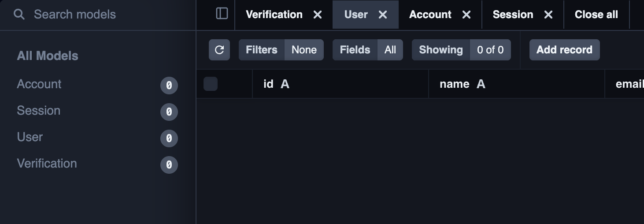This screenshot has width=644, height=224.
Task: Close the Session tab
Action: click(x=548, y=15)
